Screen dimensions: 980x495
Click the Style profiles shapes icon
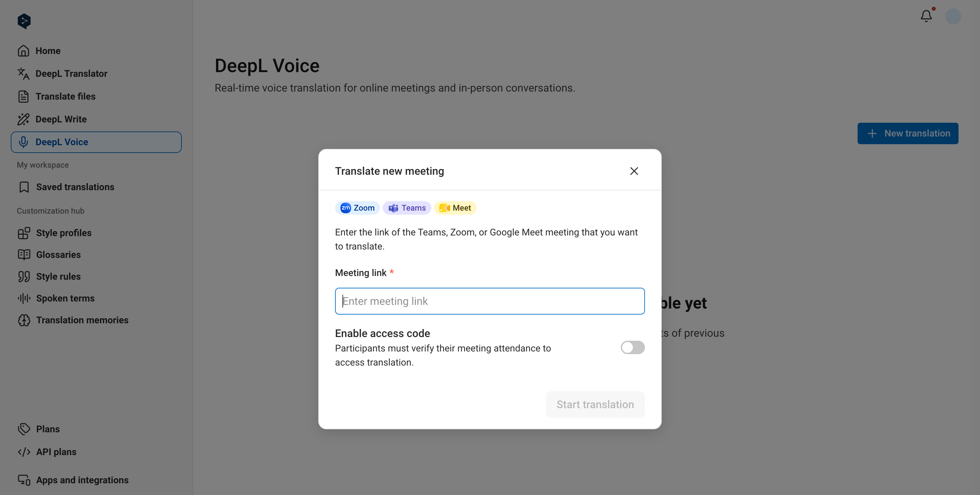tap(24, 233)
